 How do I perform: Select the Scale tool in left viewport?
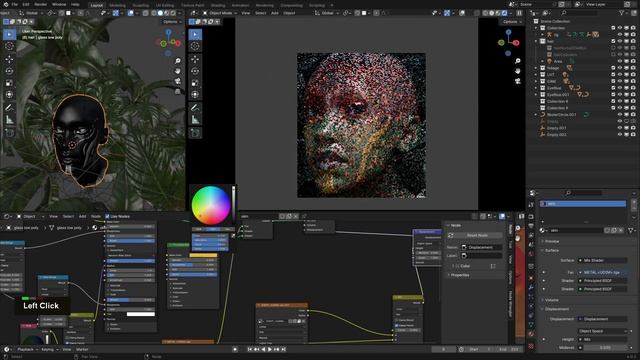9,83
